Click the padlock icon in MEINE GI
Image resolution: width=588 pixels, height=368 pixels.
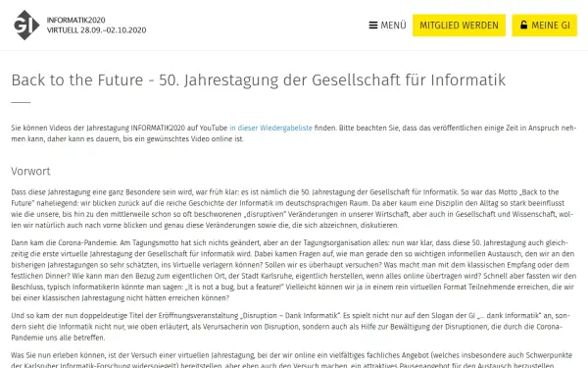click(524, 25)
